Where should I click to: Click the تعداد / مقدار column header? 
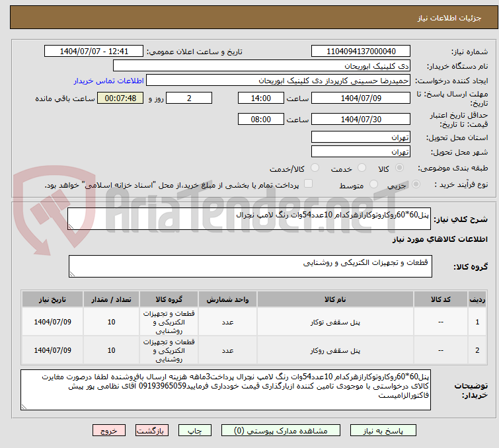click(112, 299)
